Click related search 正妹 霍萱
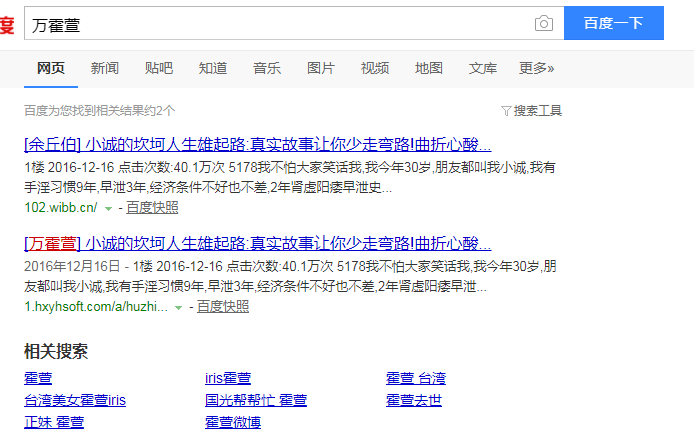The width and height of the screenshot is (694, 446). (x=54, y=422)
